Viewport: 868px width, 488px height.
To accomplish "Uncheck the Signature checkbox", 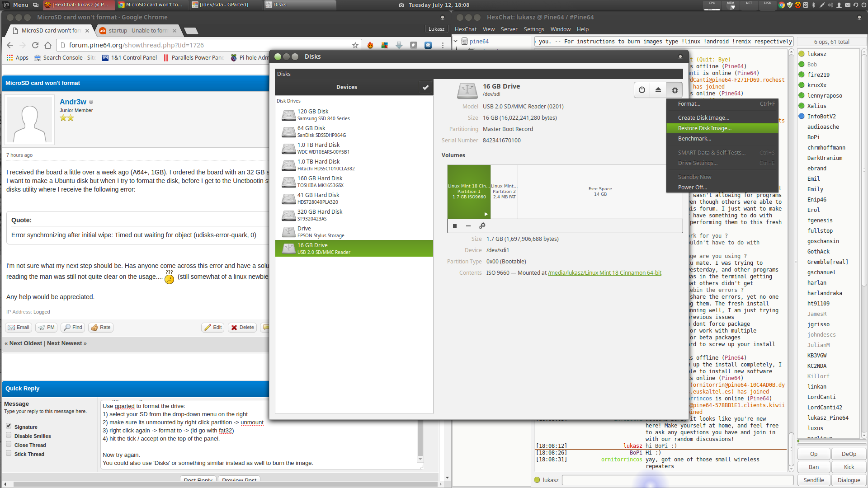I will [9, 426].
